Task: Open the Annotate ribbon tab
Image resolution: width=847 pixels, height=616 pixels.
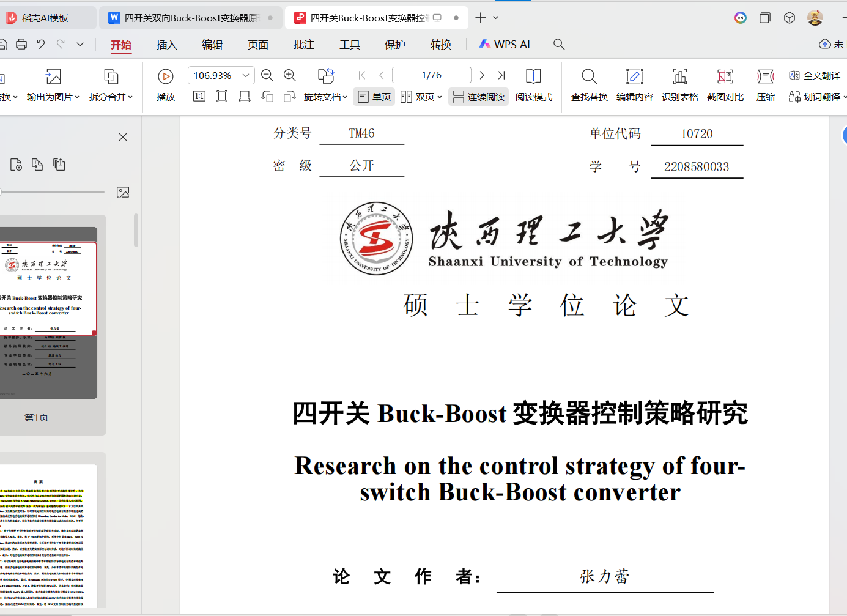Action: 303,45
